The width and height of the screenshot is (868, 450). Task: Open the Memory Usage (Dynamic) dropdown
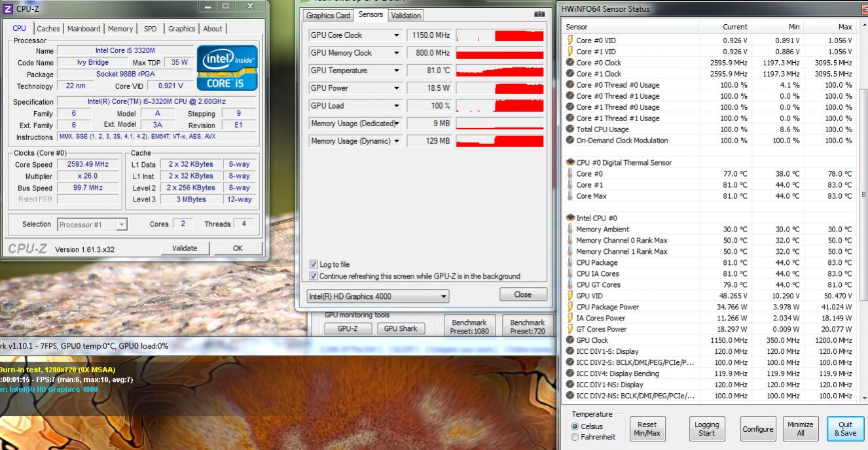click(397, 141)
